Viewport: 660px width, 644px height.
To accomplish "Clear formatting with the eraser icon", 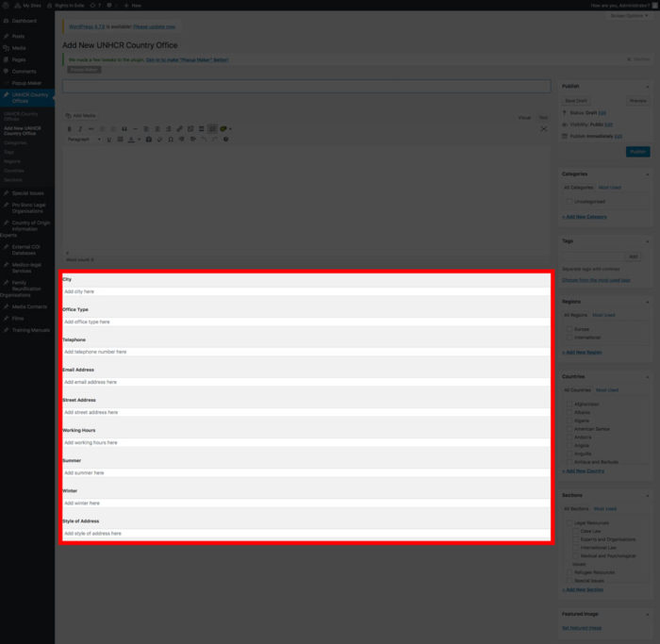I will pos(159,140).
